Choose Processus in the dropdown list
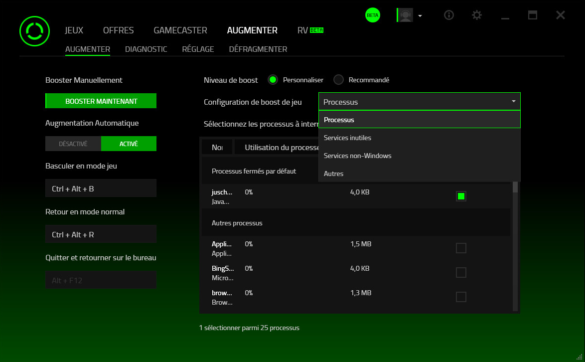585x362 pixels. point(419,120)
